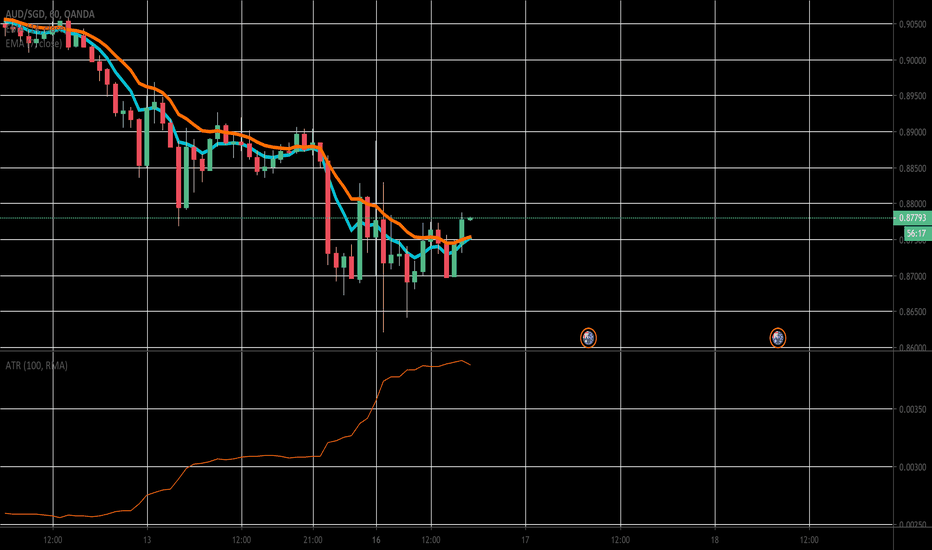Click the 0.90500 price axis label
This screenshot has width=932, height=550.
[x=912, y=24]
